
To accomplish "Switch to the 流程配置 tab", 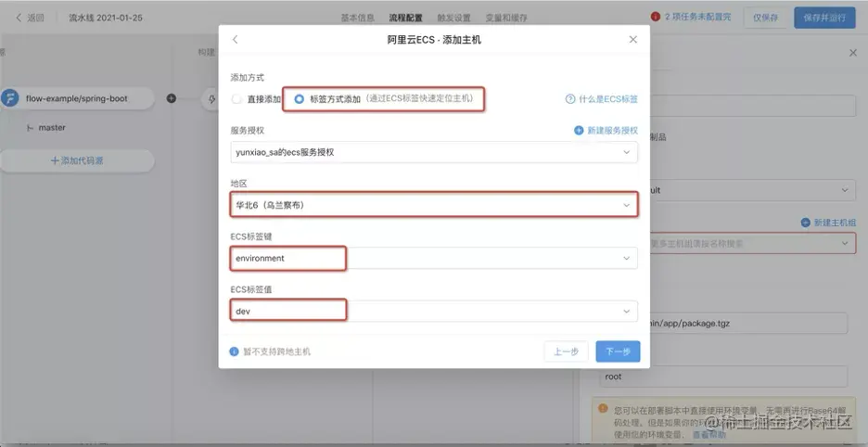I will point(406,18).
